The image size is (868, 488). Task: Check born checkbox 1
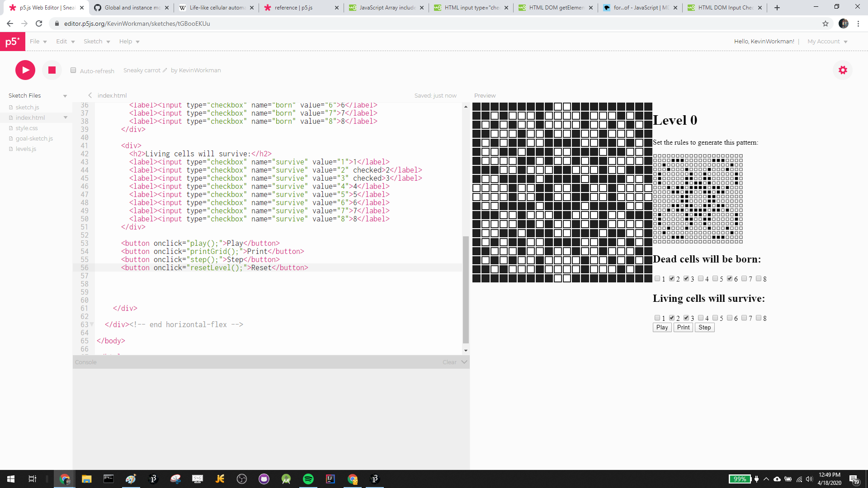[657, 278]
